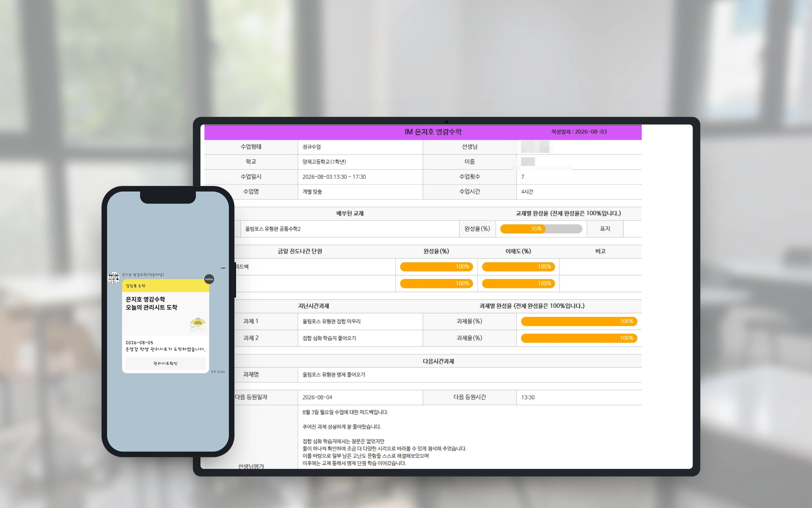Click the 표지 cell beside the completion bar
The image size is (812, 508).
(605, 229)
